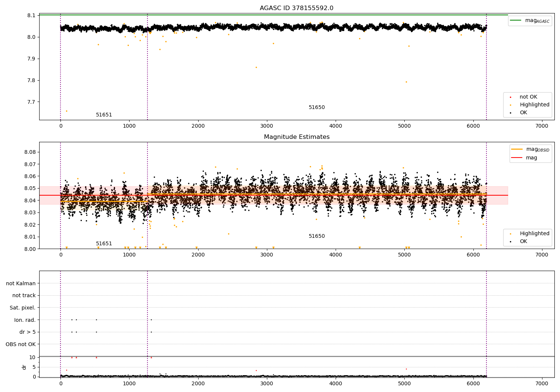Screen dimensions: 560x392
Task: Click the '5' tick on the dr axis
Action: [34, 367]
